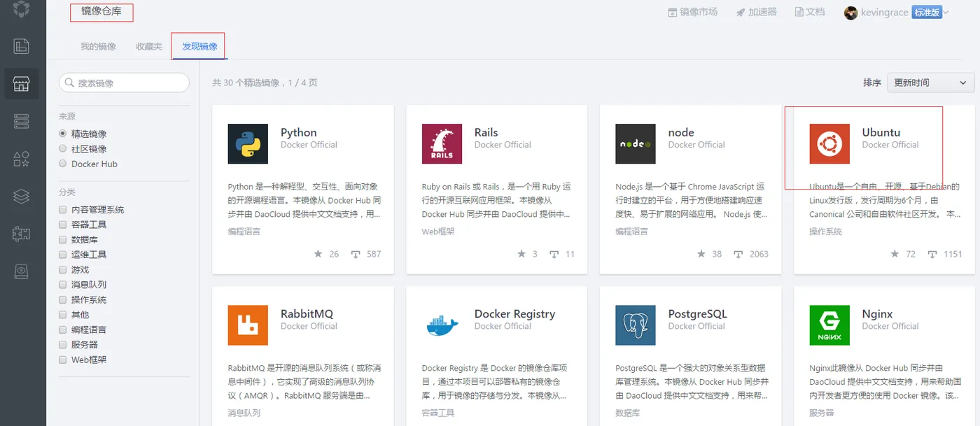
Task: Open the 收藏夹 tab
Action: pos(149,47)
